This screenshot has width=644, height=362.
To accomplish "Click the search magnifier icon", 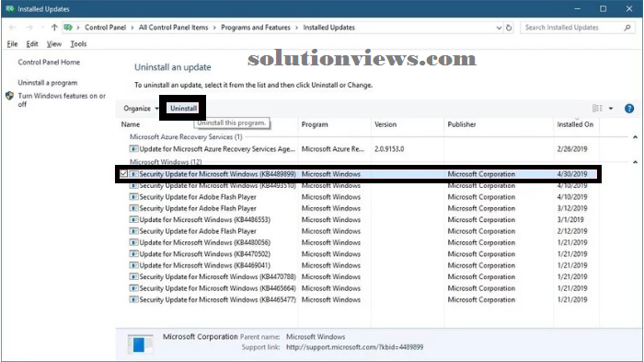I will coord(627,28).
